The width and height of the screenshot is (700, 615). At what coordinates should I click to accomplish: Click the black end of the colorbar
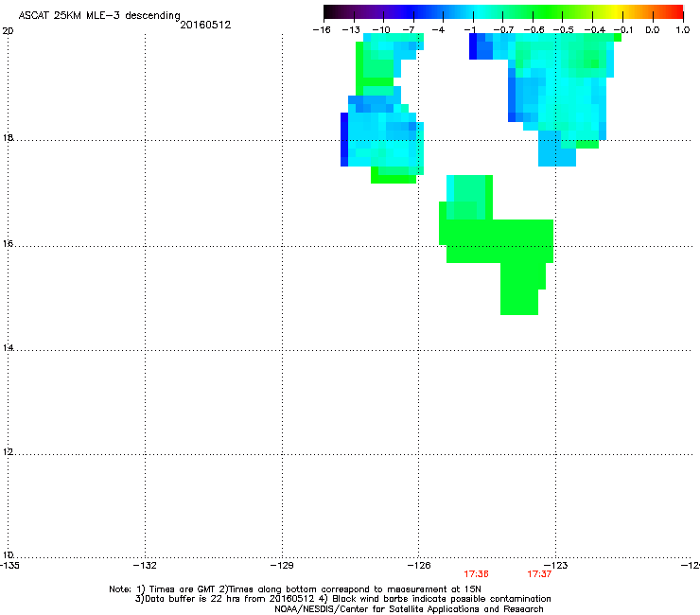click(330, 11)
